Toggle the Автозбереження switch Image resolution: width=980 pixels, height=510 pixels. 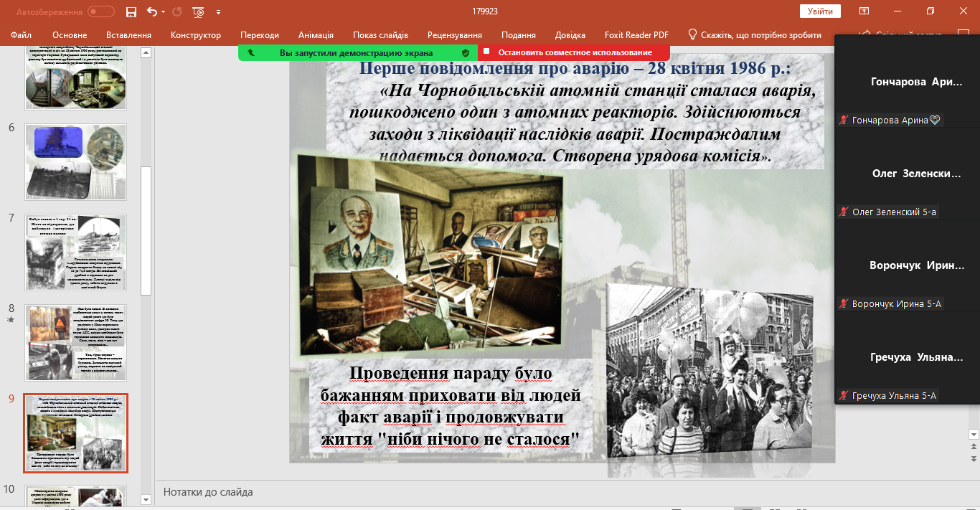click(x=101, y=11)
